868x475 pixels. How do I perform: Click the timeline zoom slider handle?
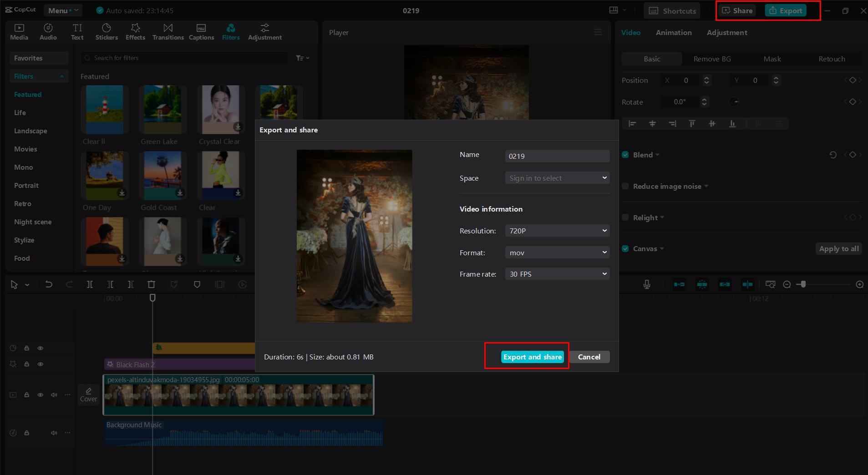coord(803,284)
